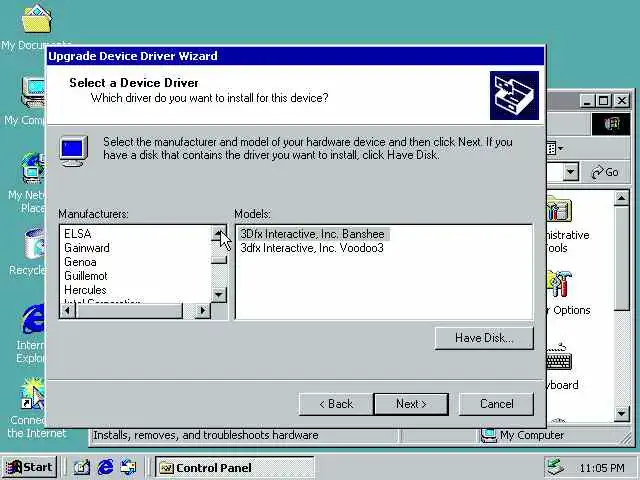Click Control Panel scroll down arrow
The width and height of the screenshot is (640, 480).
click(x=622, y=413)
